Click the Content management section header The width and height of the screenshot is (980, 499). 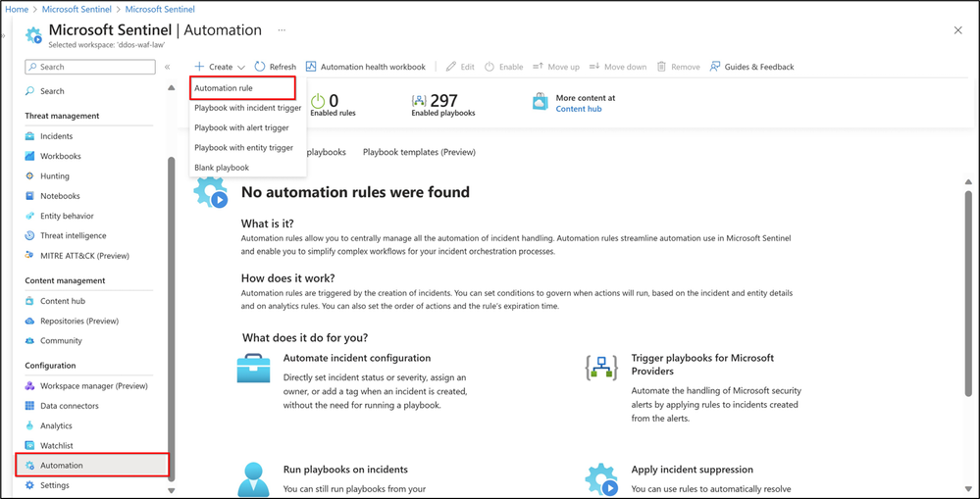click(65, 280)
